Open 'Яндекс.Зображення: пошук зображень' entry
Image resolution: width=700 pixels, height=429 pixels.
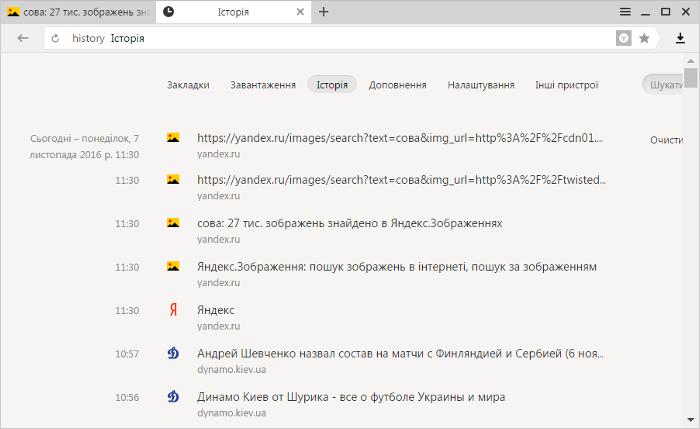pyautogui.click(x=397, y=267)
